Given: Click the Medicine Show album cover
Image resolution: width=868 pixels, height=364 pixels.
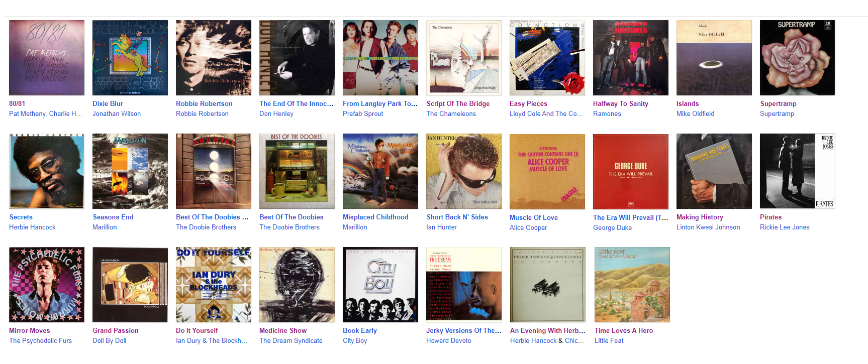Looking at the screenshot, I should pos(297,285).
